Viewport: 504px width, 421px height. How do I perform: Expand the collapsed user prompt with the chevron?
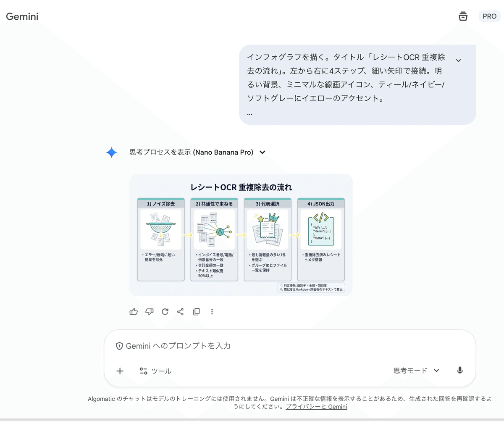pyautogui.click(x=459, y=60)
